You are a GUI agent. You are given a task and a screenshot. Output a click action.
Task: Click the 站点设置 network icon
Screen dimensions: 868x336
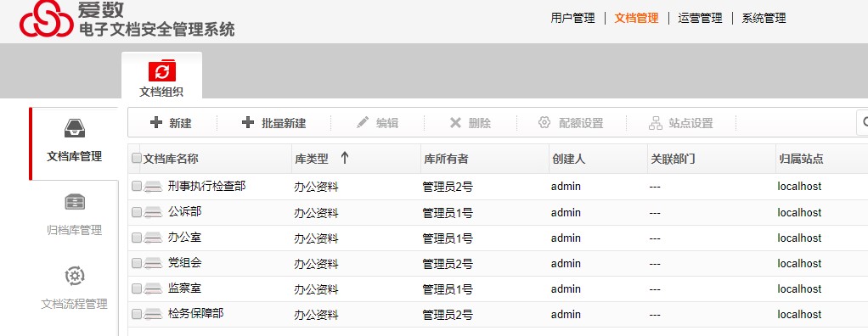(656, 123)
